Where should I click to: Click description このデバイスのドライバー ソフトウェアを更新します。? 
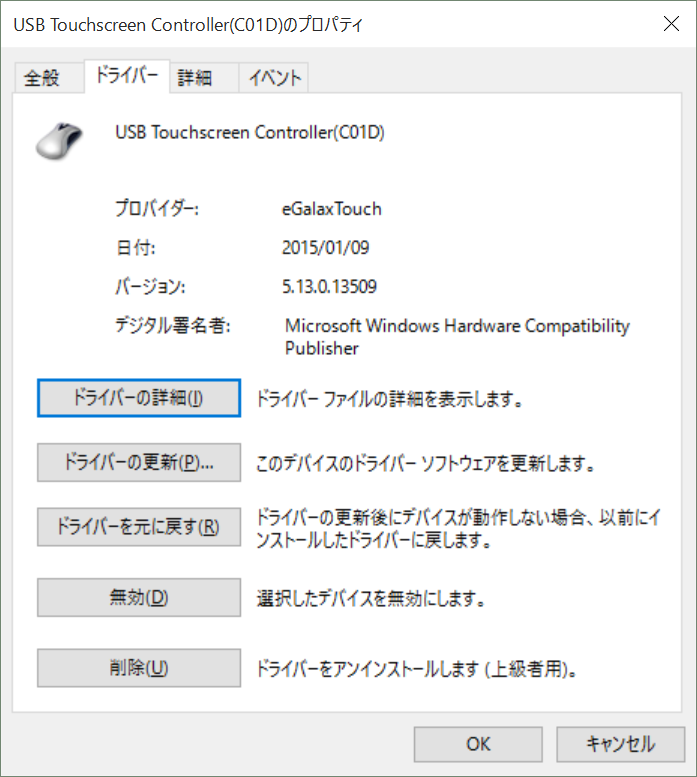click(x=426, y=463)
